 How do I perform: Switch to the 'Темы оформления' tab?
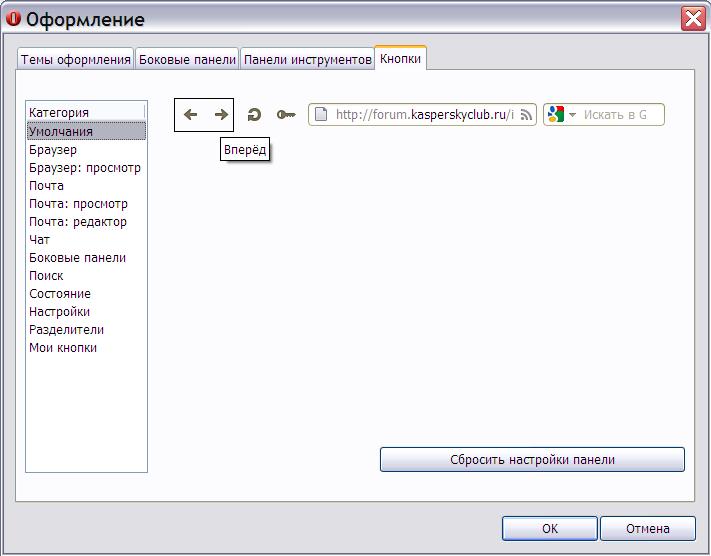click(x=76, y=59)
